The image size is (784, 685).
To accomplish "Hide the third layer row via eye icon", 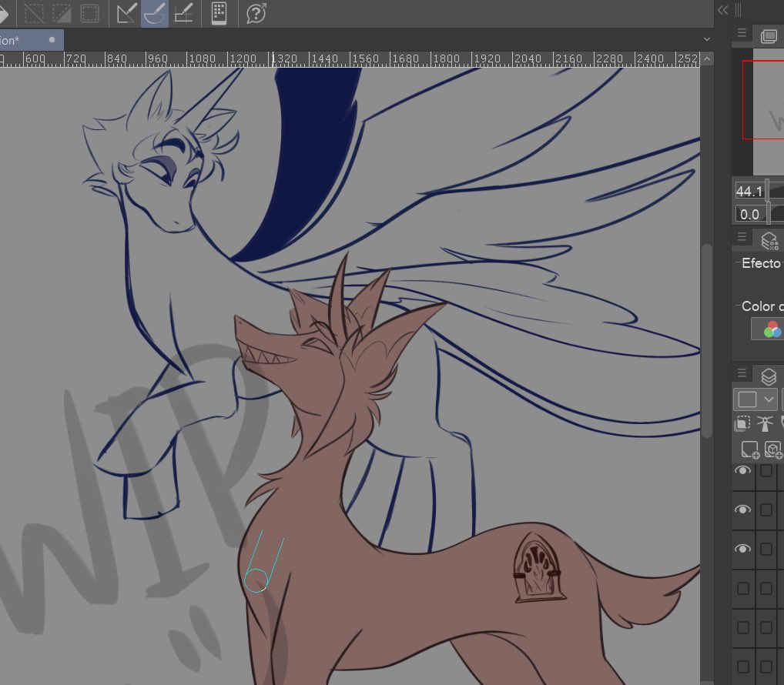I will [743, 549].
